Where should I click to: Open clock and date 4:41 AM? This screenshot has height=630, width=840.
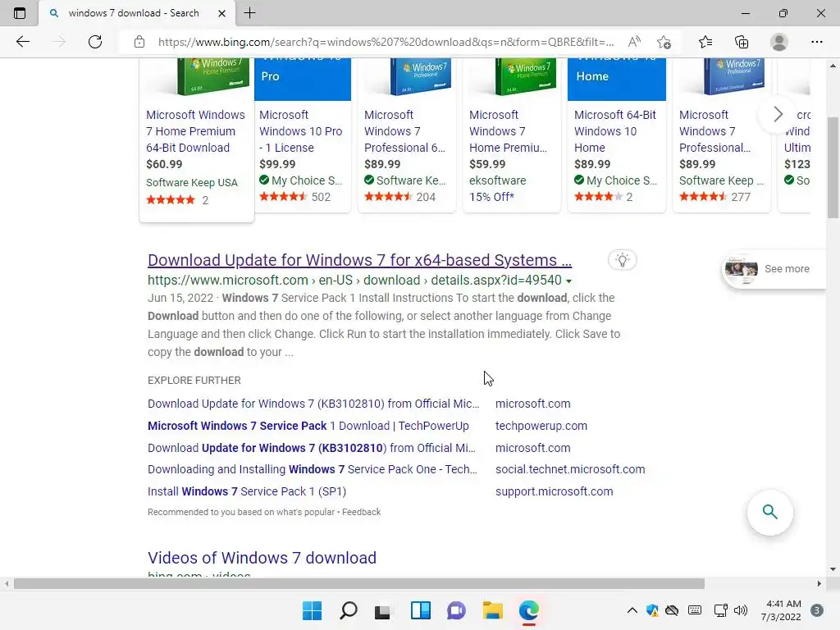[x=781, y=610]
